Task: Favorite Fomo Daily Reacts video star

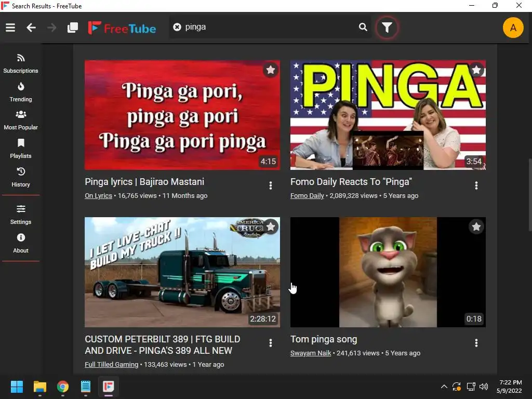Action: coord(476,70)
